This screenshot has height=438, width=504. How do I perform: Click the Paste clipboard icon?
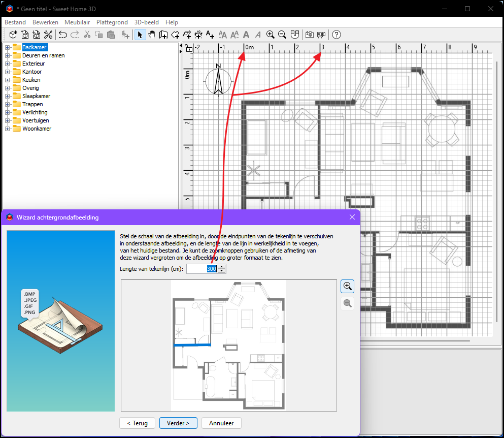(111, 35)
